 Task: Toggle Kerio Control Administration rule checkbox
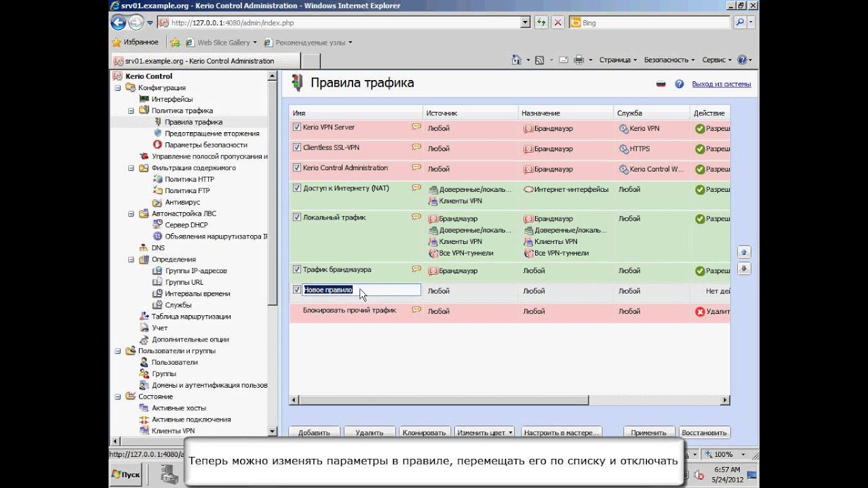pos(296,167)
